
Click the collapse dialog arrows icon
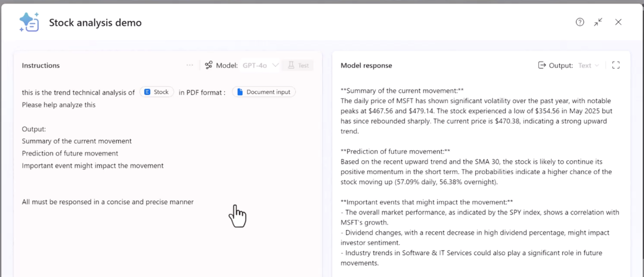(598, 22)
